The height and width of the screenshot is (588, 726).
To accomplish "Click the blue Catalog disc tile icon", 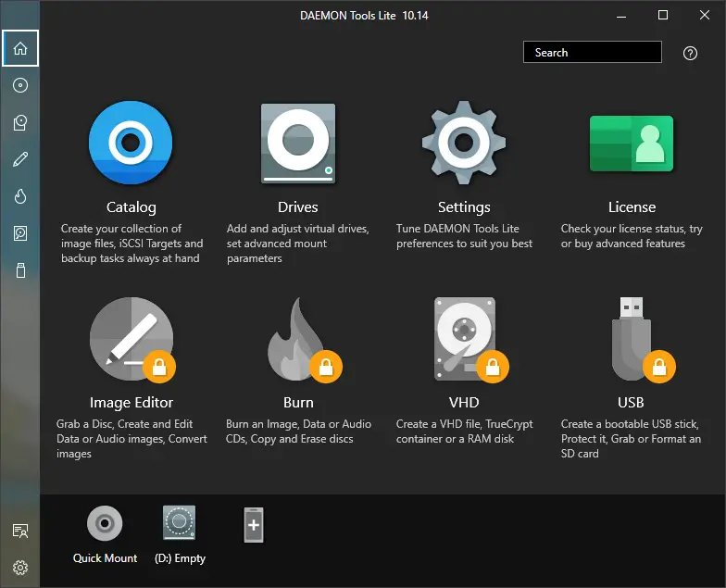I will tap(131, 143).
